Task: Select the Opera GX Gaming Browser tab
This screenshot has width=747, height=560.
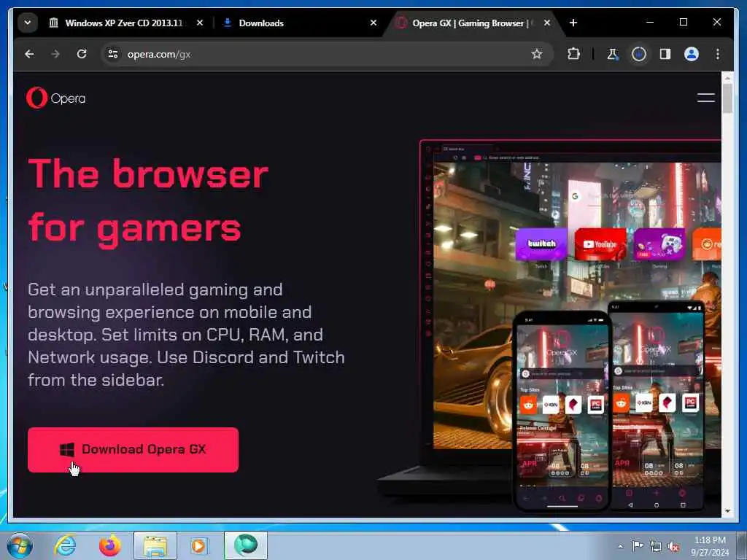Action: pos(473,23)
